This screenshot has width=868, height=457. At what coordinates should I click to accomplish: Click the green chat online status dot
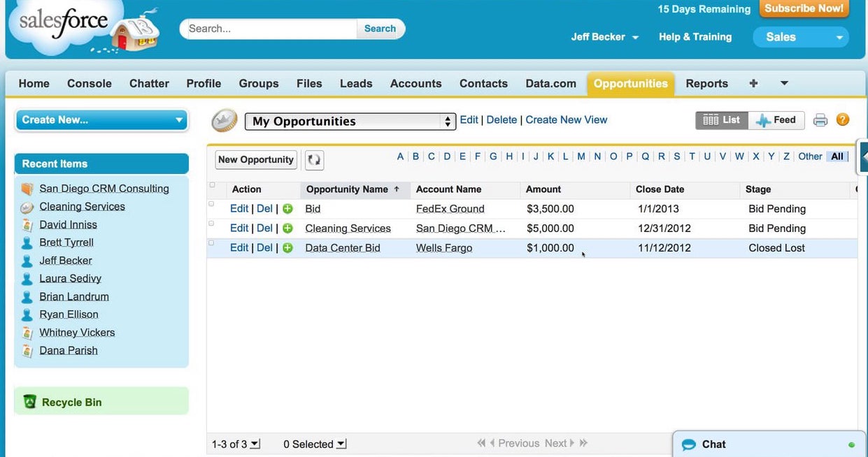tap(851, 444)
